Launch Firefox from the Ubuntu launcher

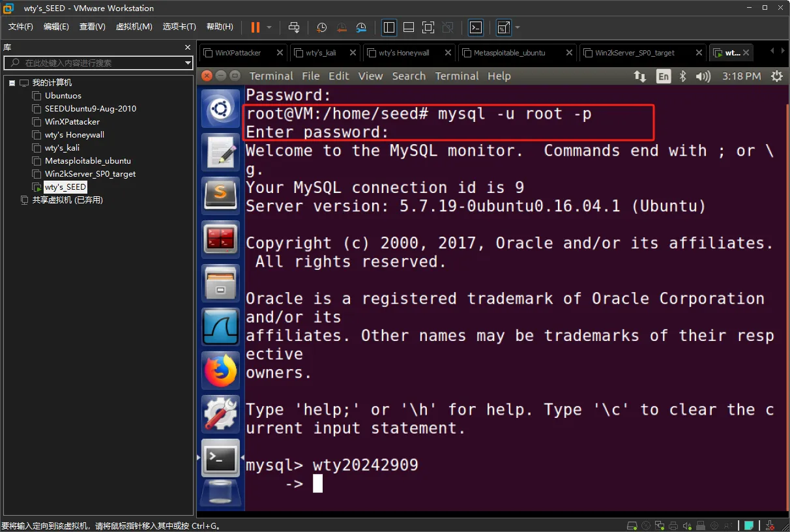point(221,370)
